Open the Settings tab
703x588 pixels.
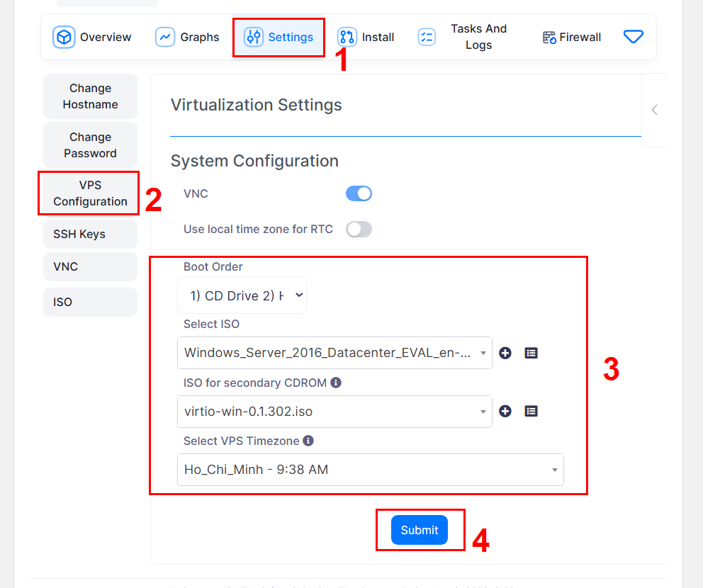coord(279,38)
